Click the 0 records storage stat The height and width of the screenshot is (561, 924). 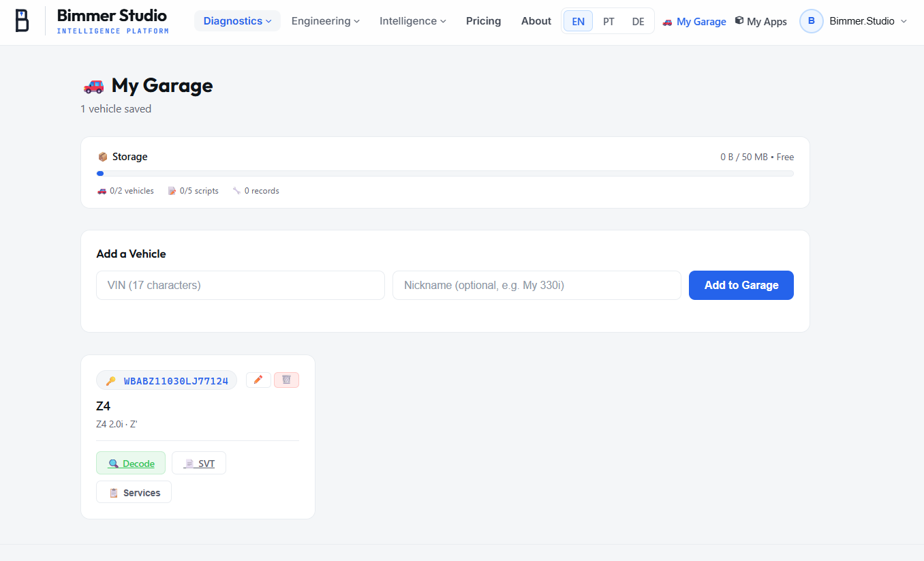pos(256,191)
